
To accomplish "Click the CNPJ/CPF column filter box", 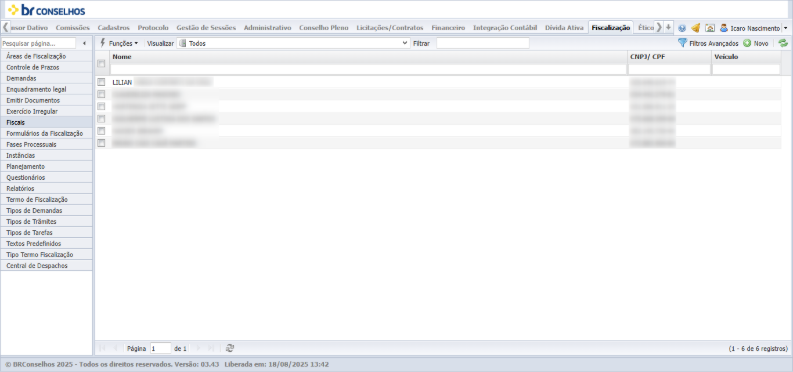I will pyautogui.click(x=669, y=69).
